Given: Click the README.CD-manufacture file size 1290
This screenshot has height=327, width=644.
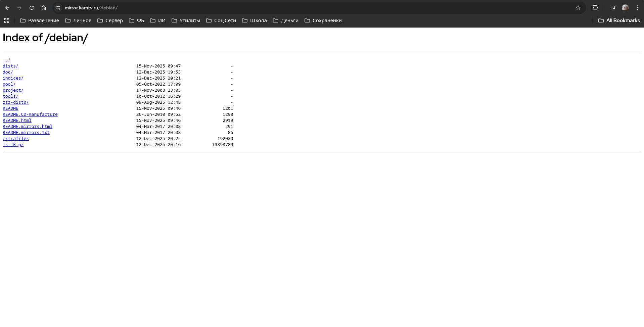Looking at the screenshot, I should click(x=228, y=114).
